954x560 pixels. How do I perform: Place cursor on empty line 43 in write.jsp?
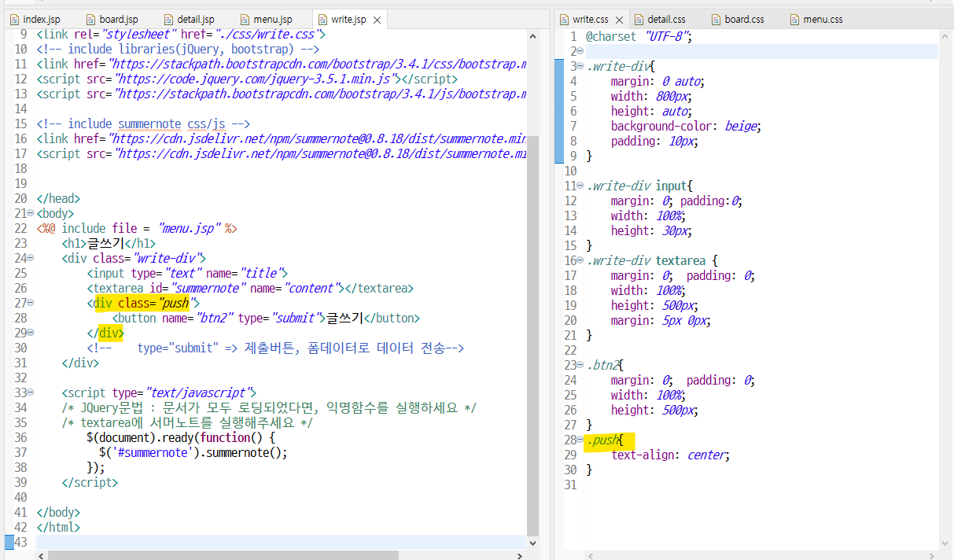point(281,542)
